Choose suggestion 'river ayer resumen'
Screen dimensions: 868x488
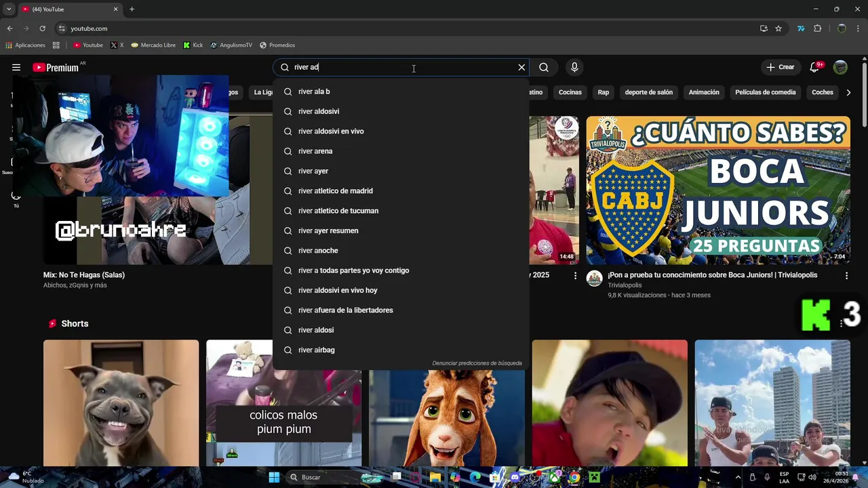(401, 230)
